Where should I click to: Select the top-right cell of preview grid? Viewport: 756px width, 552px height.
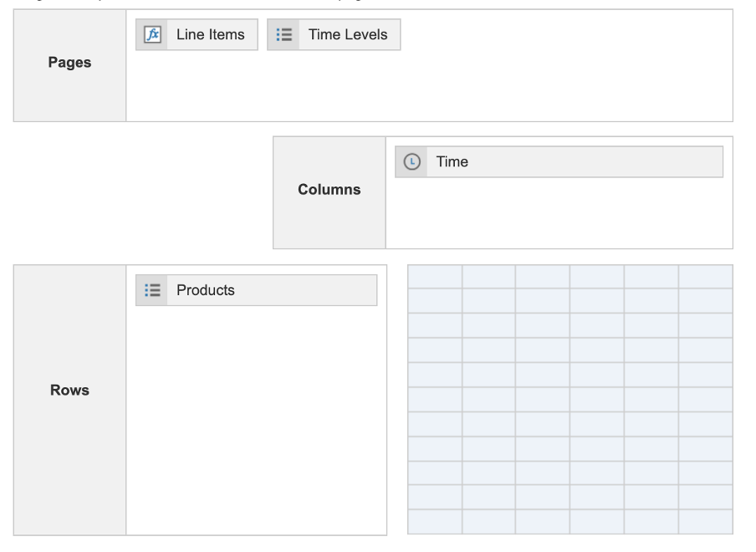click(706, 277)
